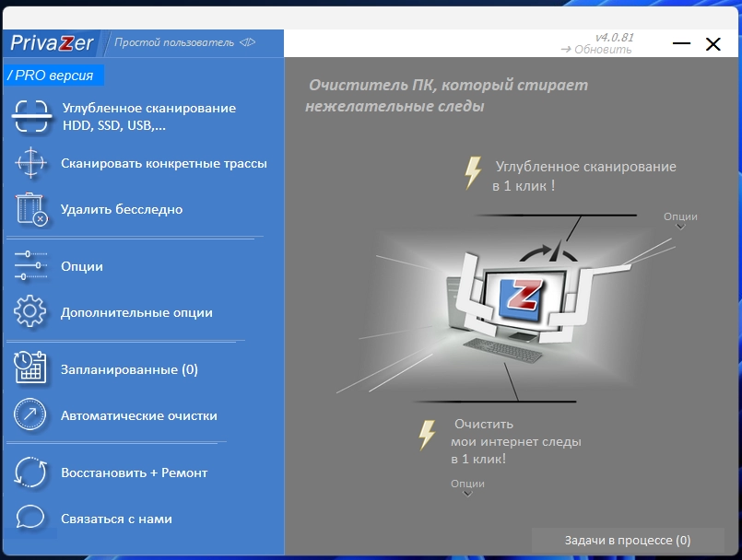The image size is (742, 560).
Task: Click the circular arrows restore icon
Action: (x=30, y=472)
